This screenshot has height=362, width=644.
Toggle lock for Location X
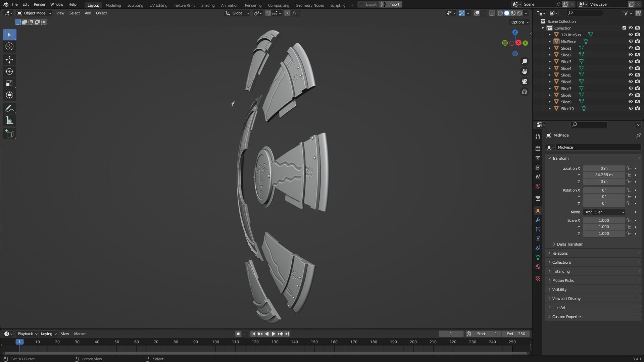click(x=629, y=168)
